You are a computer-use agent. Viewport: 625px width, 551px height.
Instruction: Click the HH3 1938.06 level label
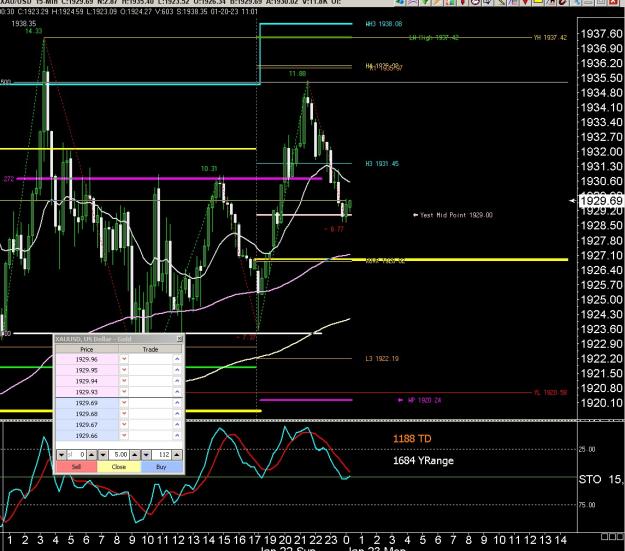[384, 24]
